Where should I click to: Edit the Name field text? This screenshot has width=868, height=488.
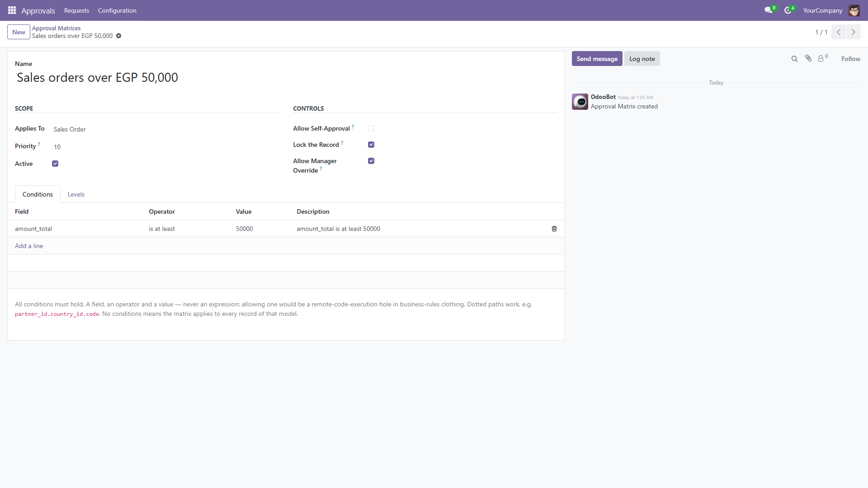286,78
